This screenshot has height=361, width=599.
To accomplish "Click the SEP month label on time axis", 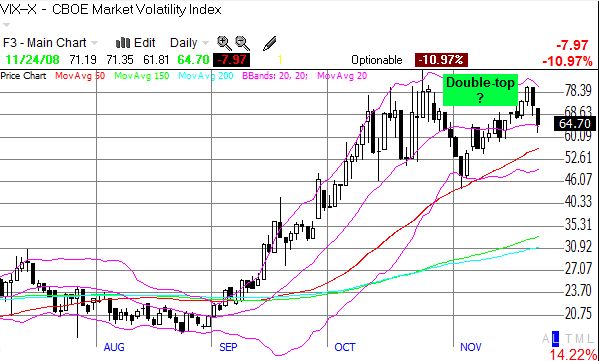I will click(x=228, y=347).
